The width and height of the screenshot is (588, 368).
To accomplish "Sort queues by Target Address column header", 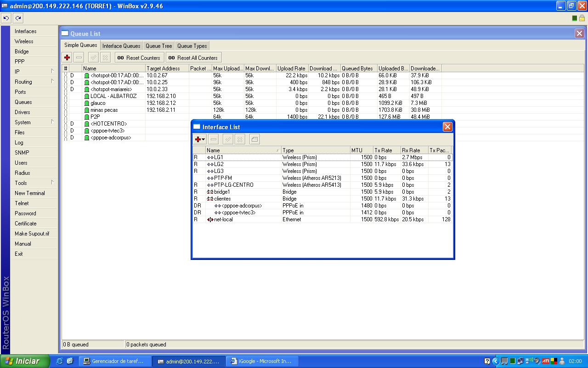I will [167, 69].
